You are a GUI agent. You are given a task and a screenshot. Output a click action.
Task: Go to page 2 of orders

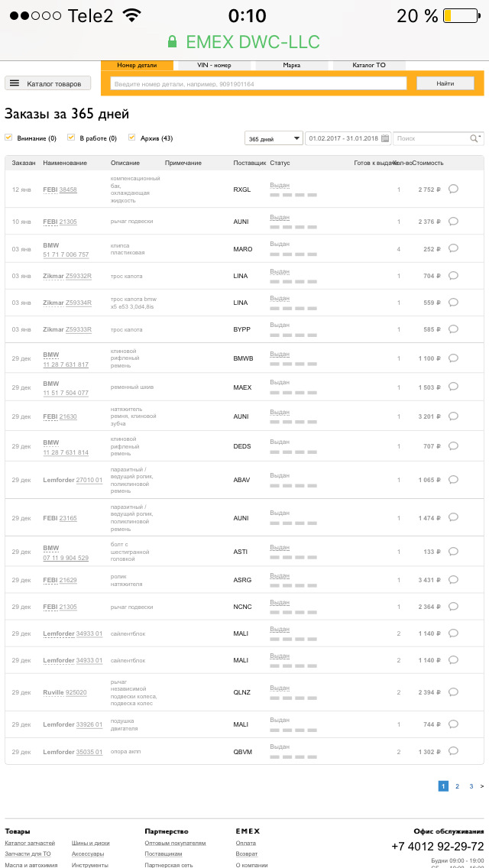457,785
